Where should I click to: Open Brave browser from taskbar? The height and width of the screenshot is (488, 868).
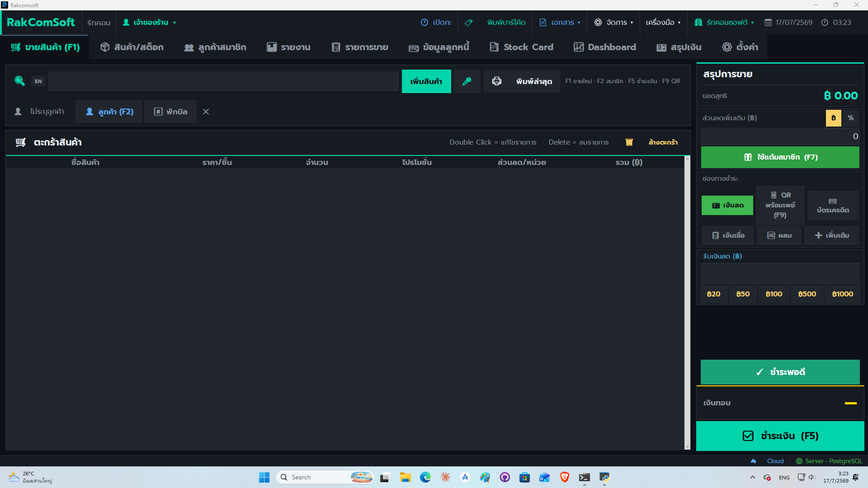coord(564,477)
